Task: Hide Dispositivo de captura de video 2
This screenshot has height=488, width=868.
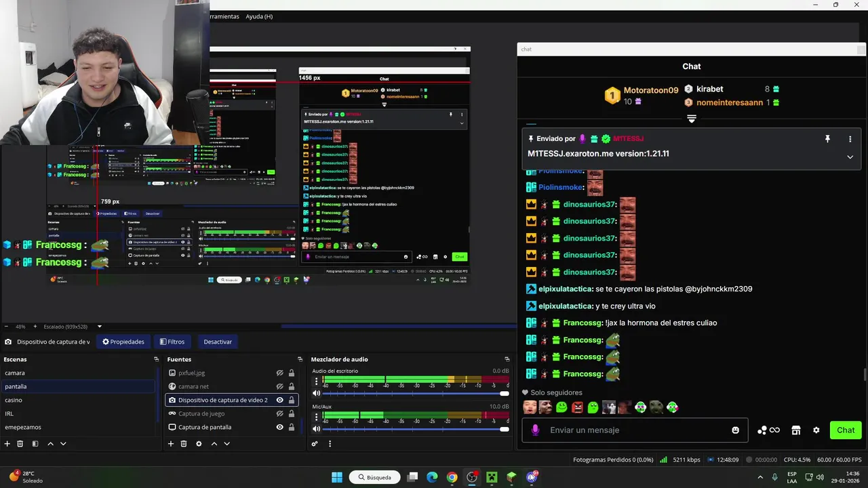Action: pos(279,400)
